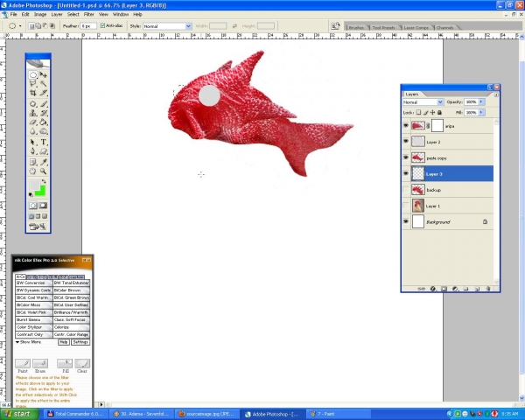Image resolution: width=525 pixels, height=420 pixels.
Task: Select the Type tool
Action: point(43,143)
